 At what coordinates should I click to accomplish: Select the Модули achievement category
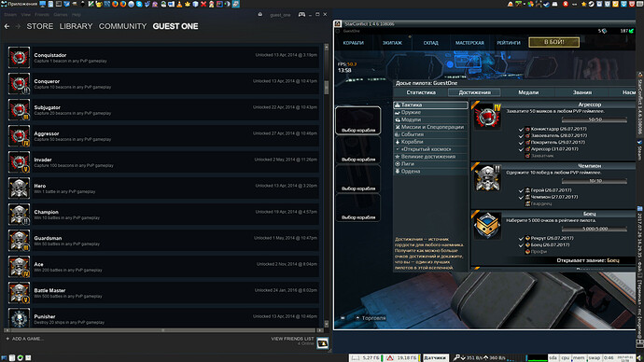pos(430,119)
